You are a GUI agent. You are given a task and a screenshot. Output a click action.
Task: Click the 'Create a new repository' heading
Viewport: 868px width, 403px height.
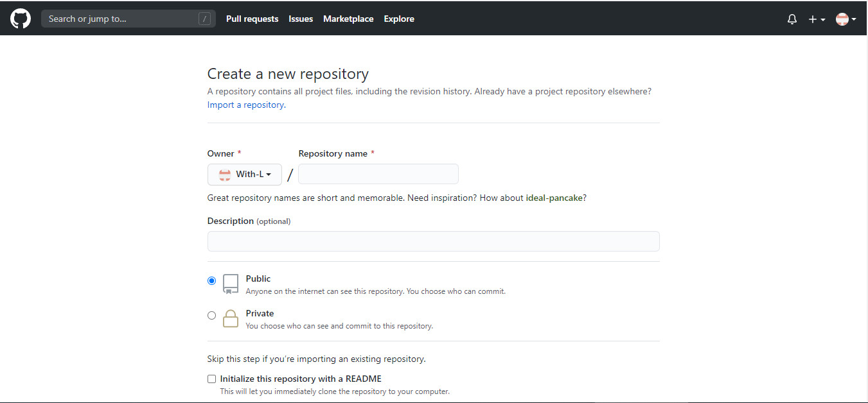pos(288,74)
